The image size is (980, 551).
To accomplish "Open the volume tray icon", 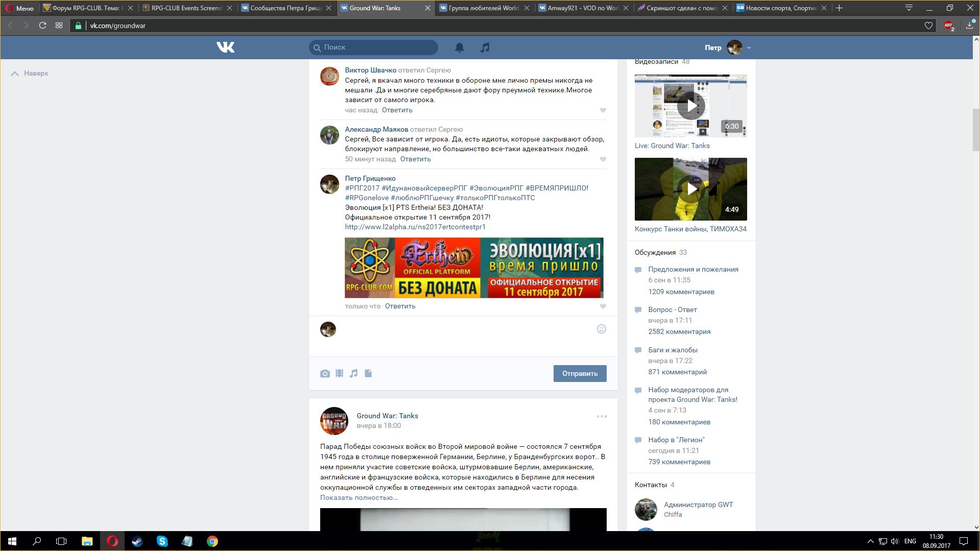I will click(895, 541).
